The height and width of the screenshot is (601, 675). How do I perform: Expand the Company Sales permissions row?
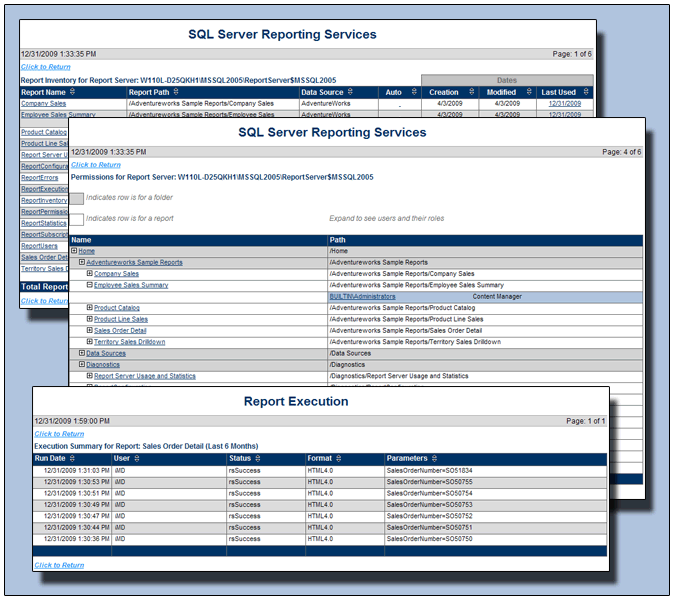pyautogui.click(x=90, y=273)
